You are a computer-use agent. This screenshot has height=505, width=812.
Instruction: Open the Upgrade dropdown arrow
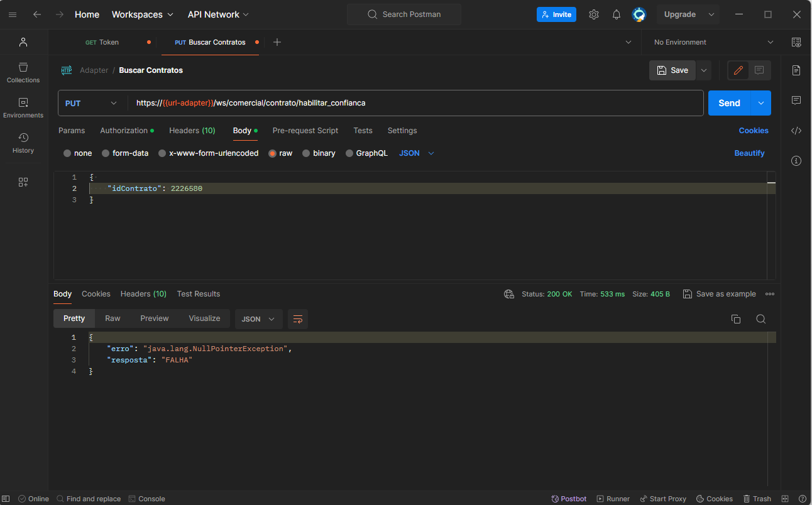(x=711, y=14)
